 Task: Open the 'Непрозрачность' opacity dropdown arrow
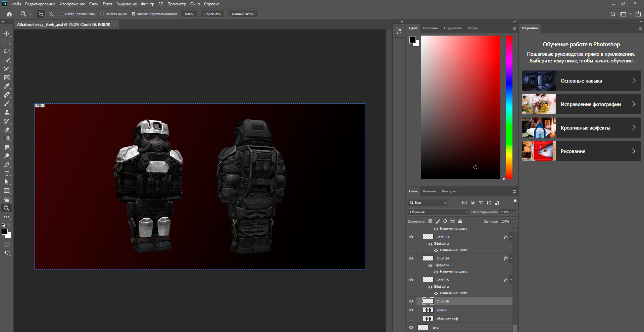(x=514, y=212)
